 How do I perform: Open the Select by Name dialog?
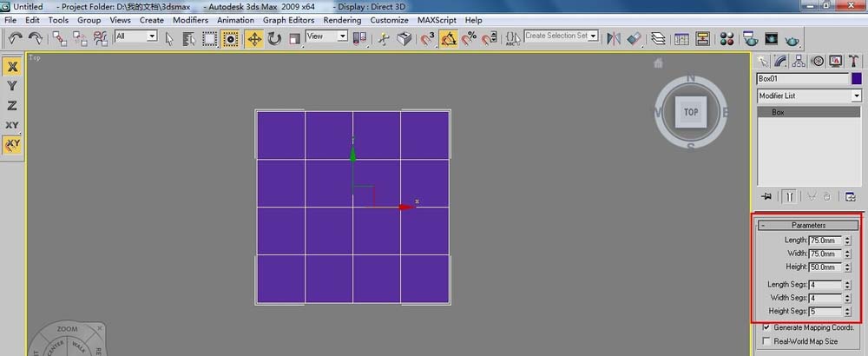click(189, 38)
